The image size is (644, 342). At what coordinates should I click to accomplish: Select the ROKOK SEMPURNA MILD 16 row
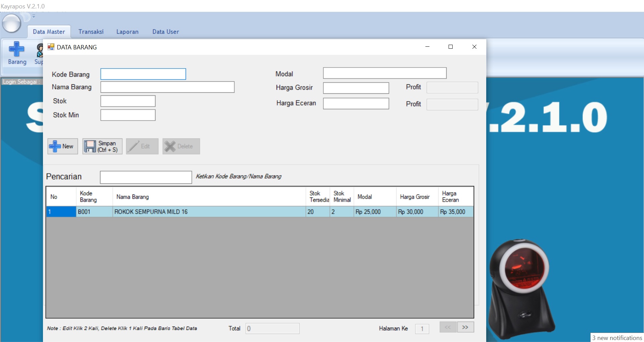coord(208,212)
